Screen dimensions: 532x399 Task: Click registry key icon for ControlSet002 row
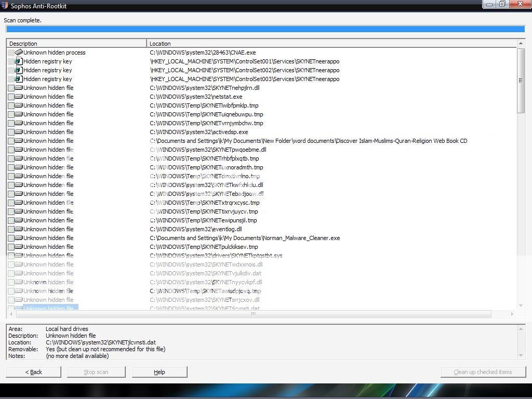(x=18, y=70)
